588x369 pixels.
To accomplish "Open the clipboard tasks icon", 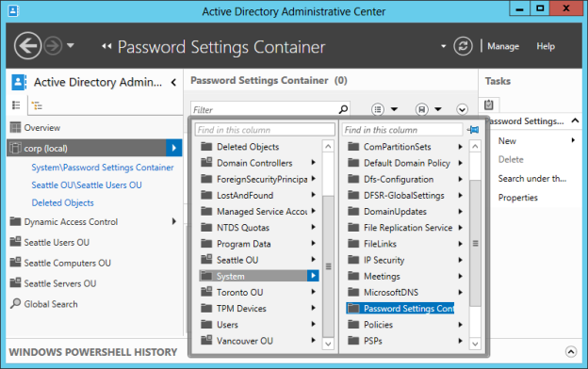I will click(489, 104).
